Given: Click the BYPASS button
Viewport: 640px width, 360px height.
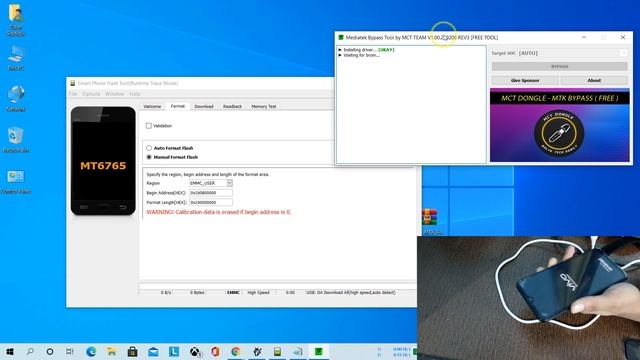Looking at the screenshot, I should click(560, 66).
